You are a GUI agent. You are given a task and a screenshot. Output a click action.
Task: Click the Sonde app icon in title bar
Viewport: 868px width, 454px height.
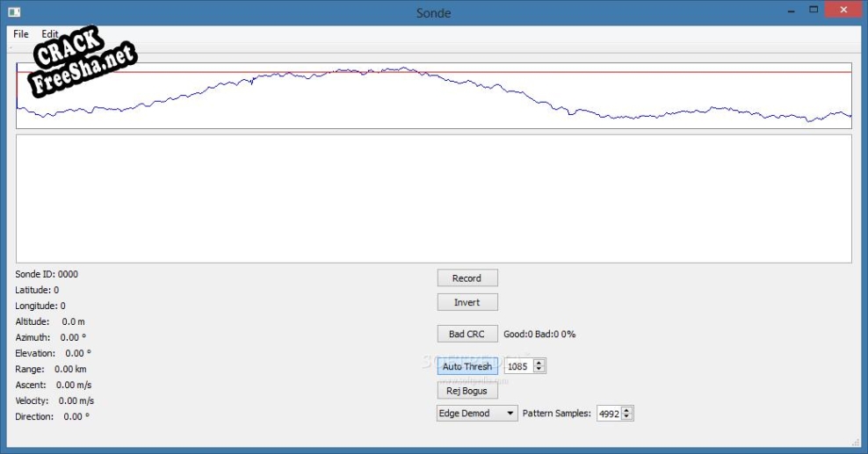tap(13, 11)
